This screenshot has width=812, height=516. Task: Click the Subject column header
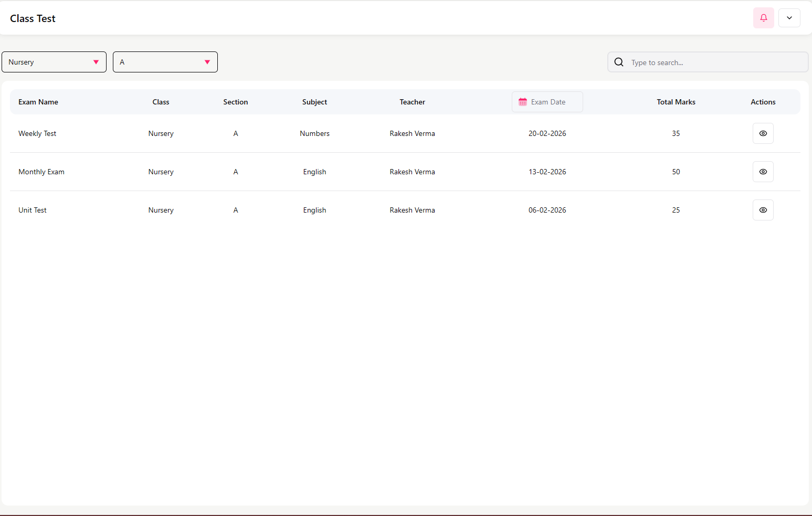[314, 102]
